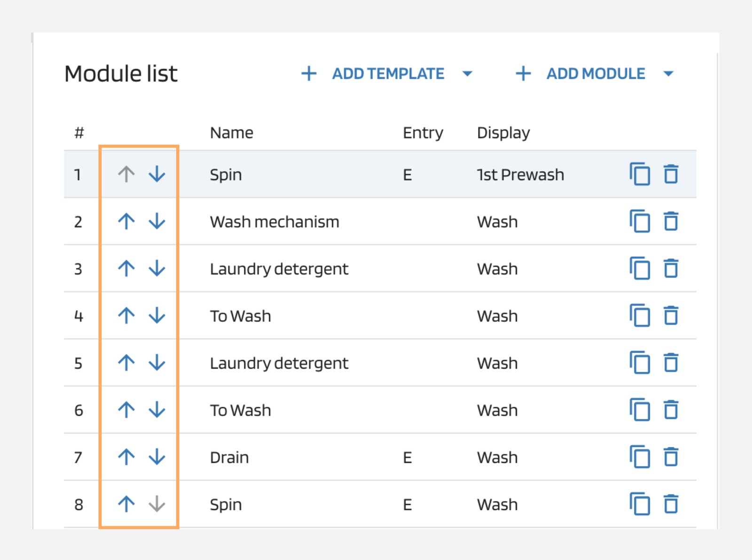Move Spin row 1 down
The height and width of the screenshot is (560, 752).
157,174
